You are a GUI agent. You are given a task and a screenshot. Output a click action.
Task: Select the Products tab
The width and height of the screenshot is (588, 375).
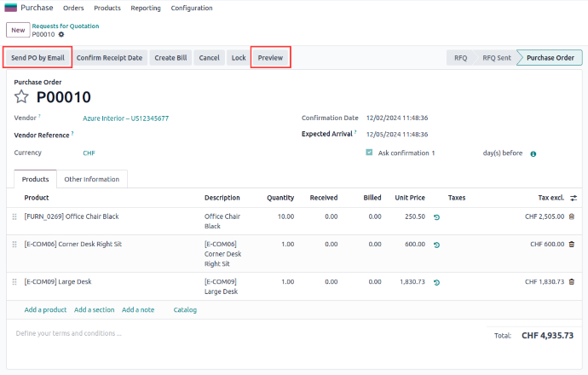point(35,179)
